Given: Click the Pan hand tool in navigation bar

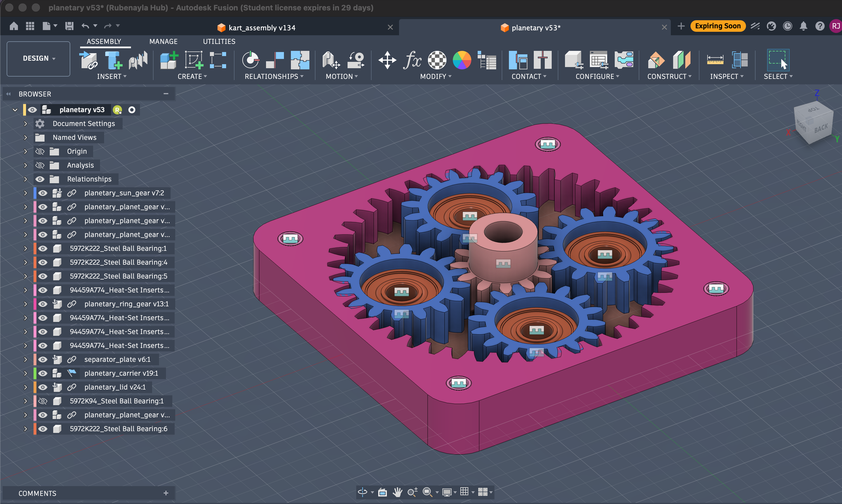Looking at the screenshot, I should (x=397, y=492).
